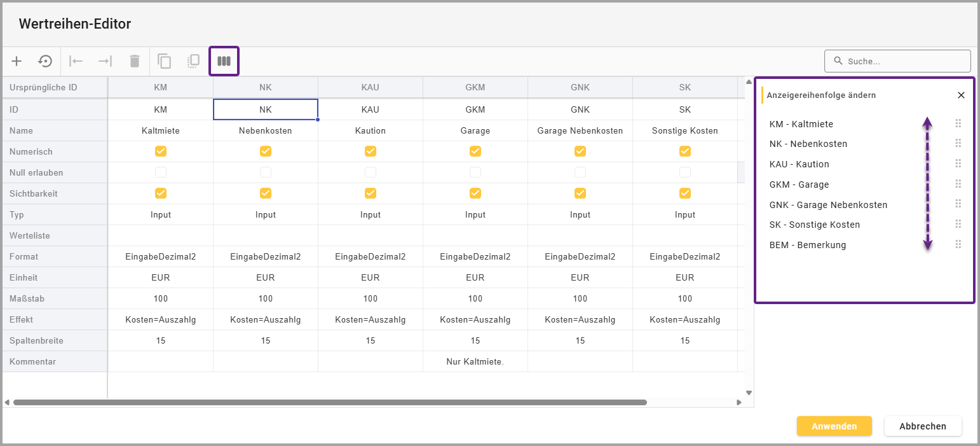Add a new value series with plus icon
This screenshot has width=980, height=446.
pyautogui.click(x=17, y=61)
